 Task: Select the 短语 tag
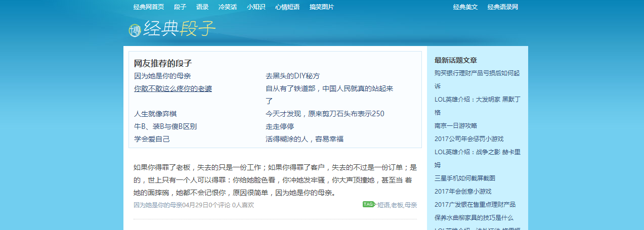383,205
